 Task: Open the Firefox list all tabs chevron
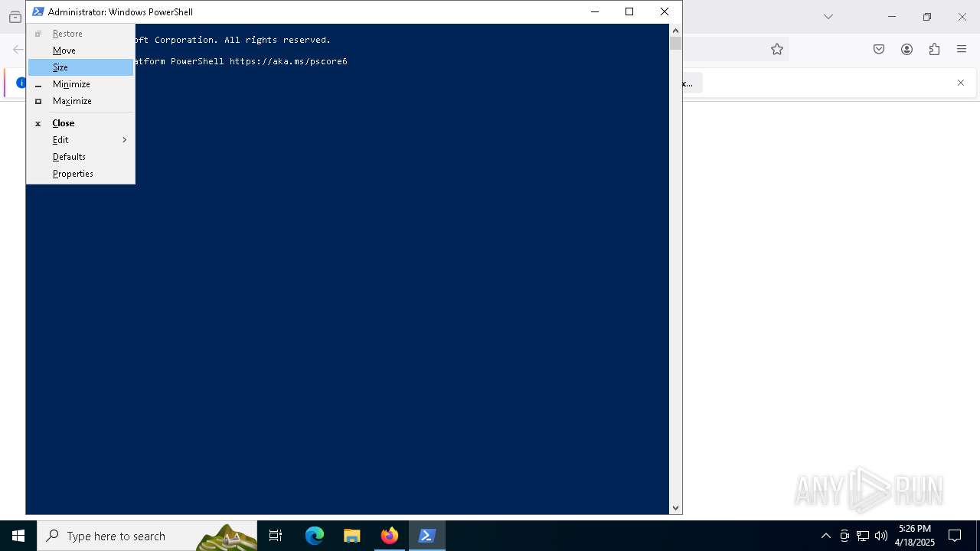828,16
